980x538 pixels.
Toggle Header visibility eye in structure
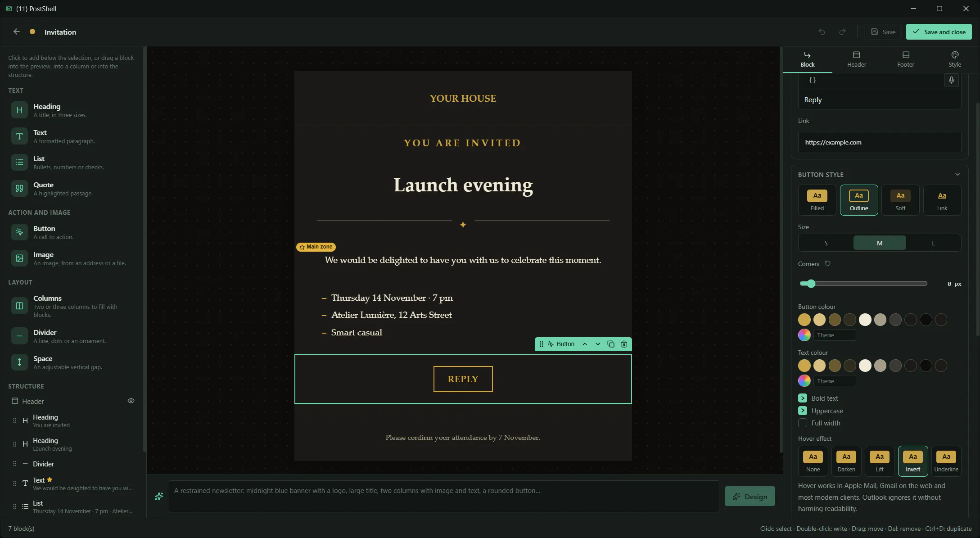[131, 401]
